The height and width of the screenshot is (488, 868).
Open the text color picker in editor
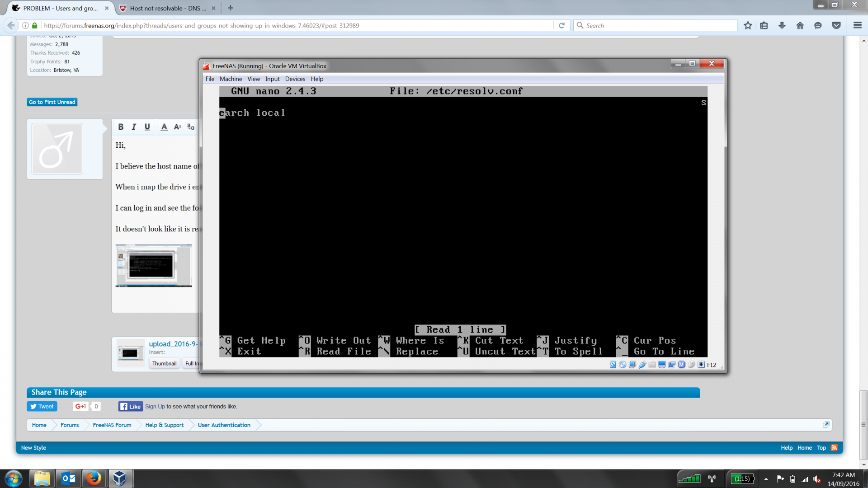point(164,127)
